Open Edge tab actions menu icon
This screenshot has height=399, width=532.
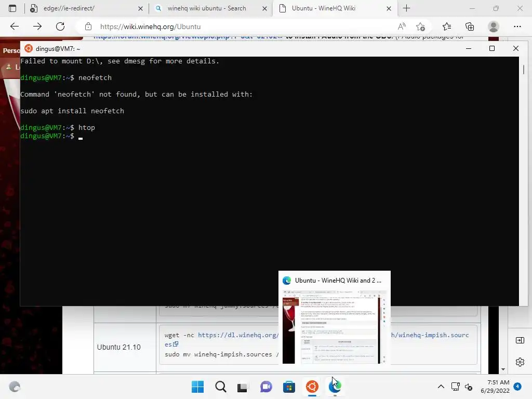tap(12, 8)
